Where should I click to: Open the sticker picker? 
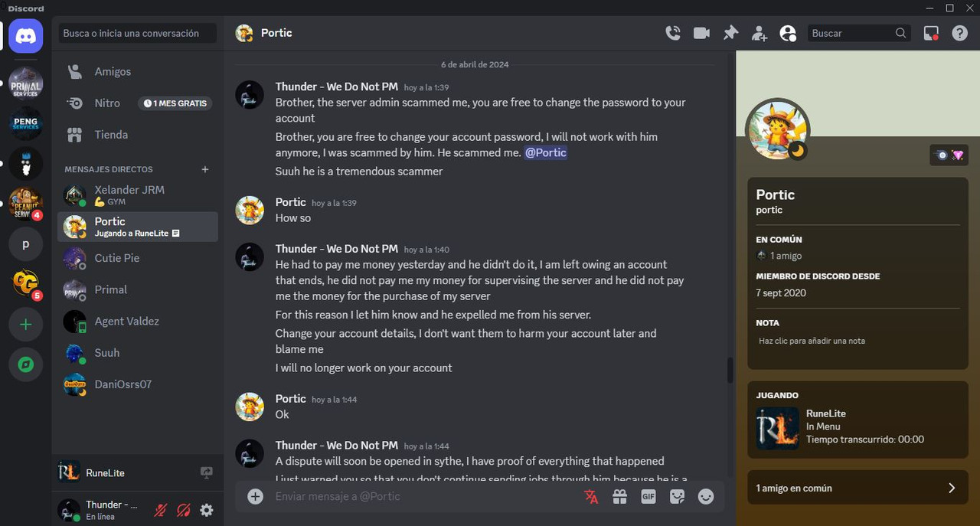(x=677, y=496)
